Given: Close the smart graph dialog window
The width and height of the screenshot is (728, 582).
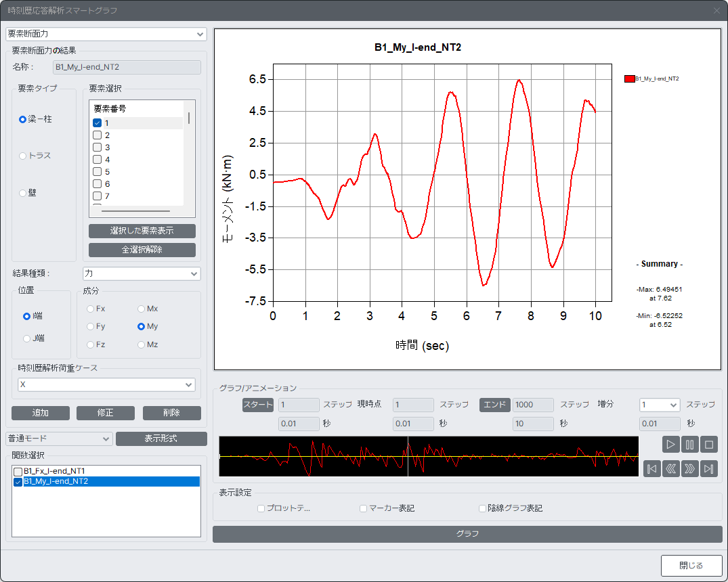Looking at the screenshot, I should click(x=717, y=10).
